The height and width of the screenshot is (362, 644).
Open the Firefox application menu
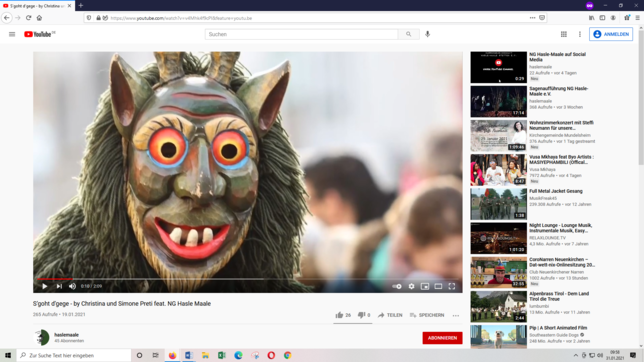[637, 18]
